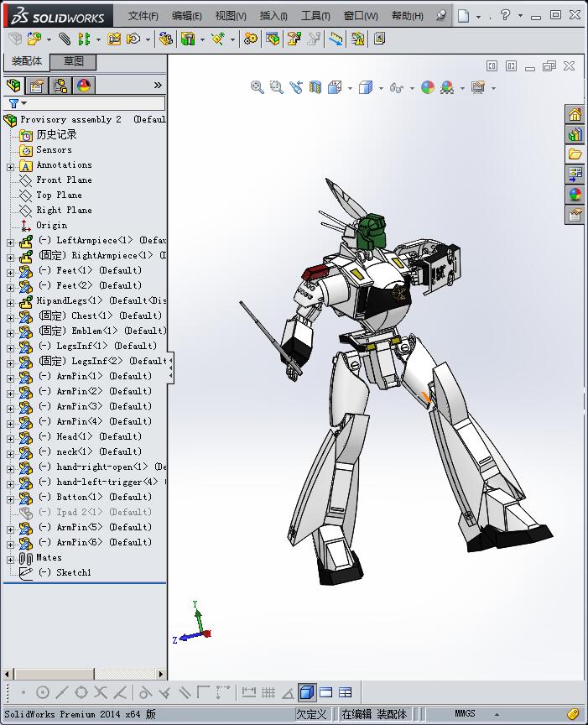Image resolution: width=588 pixels, height=725 pixels.
Task: Switch to the 装配体 tab
Action: [27, 61]
